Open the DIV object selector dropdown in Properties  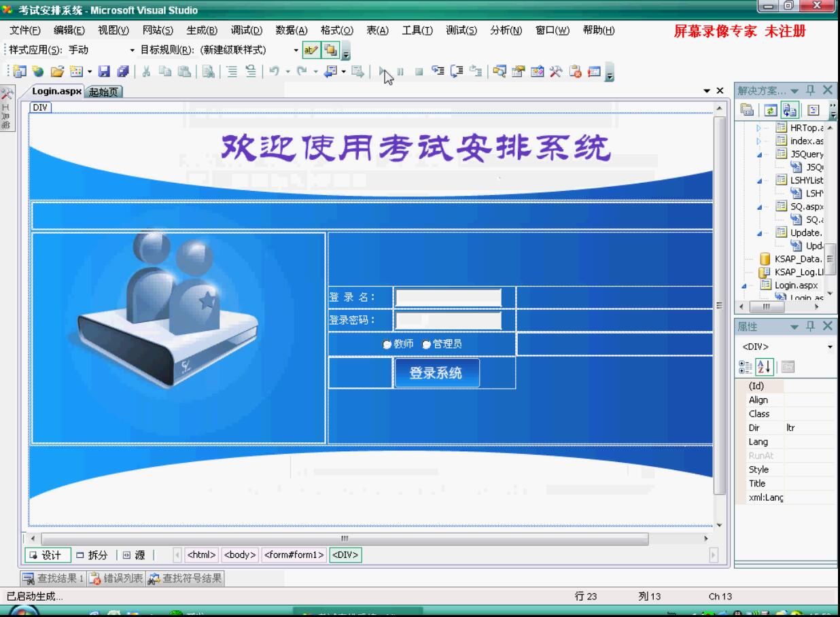click(830, 347)
